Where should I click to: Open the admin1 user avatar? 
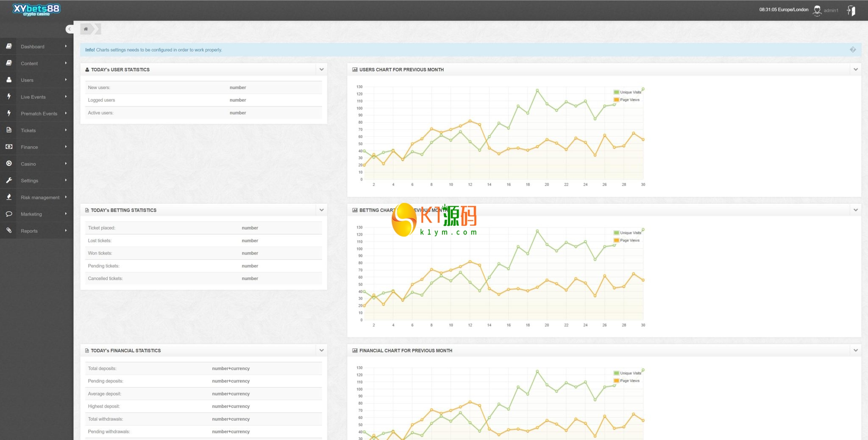click(817, 10)
